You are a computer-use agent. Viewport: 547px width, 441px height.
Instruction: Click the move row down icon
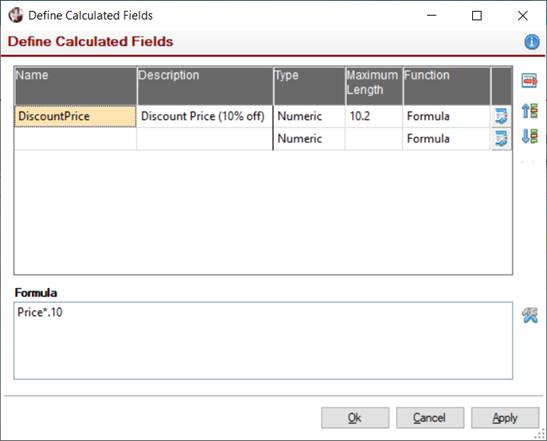pyautogui.click(x=529, y=136)
